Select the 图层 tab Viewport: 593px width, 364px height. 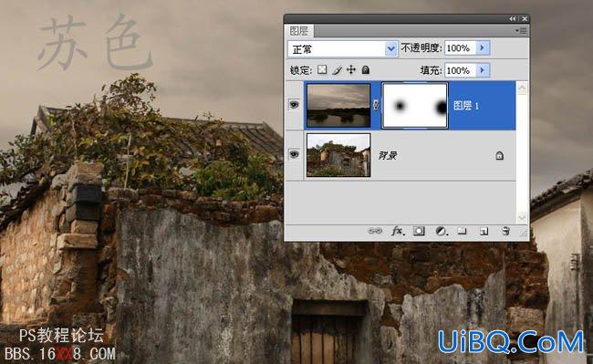click(298, 31)
